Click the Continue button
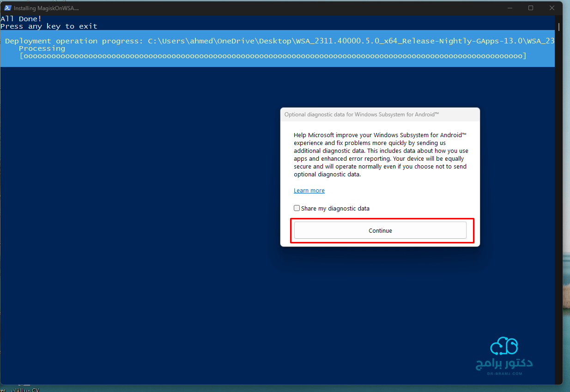Screen dimensions: 570x392 coord(380,230)
